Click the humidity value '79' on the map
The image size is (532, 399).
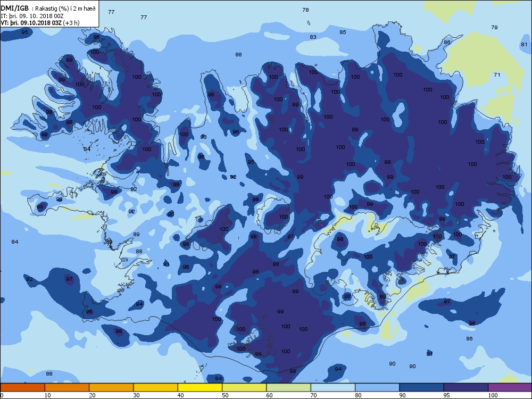tap(494, 27)
